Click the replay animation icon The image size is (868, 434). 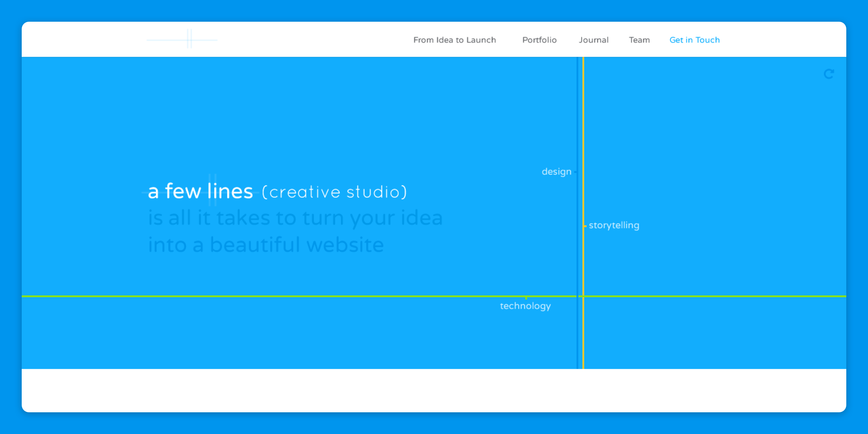click(829, 73)
